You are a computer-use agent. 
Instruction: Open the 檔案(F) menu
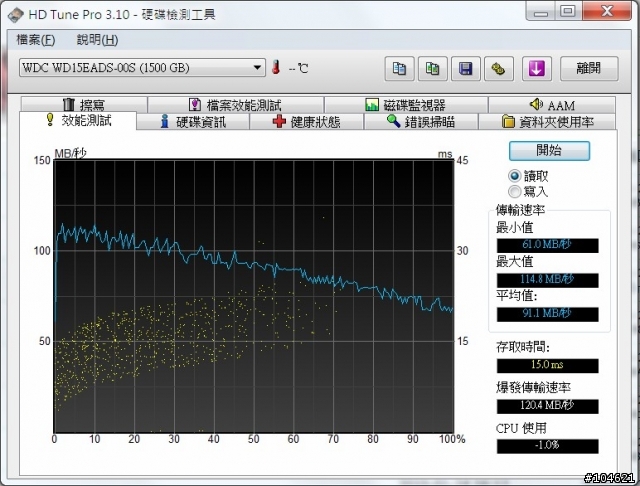click(36, 40)
